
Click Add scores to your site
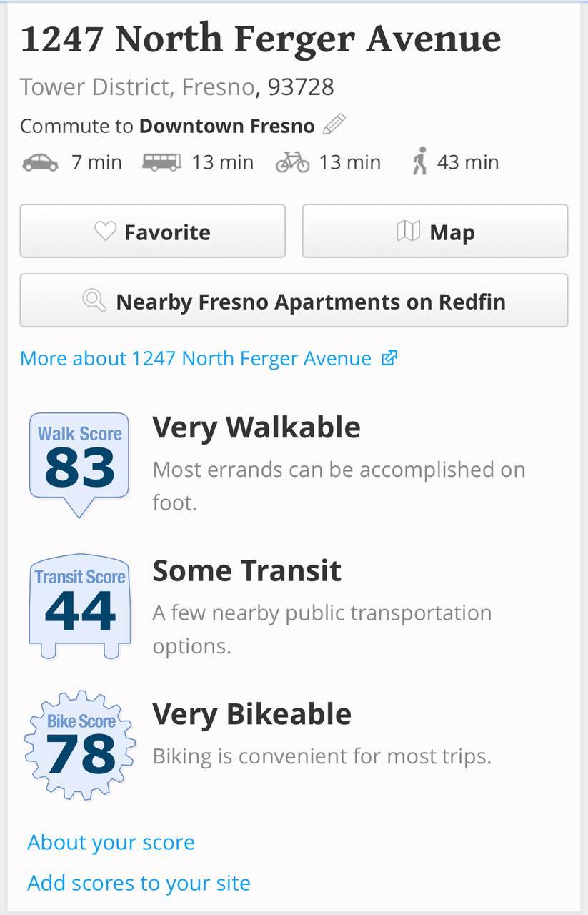[139, 883]
